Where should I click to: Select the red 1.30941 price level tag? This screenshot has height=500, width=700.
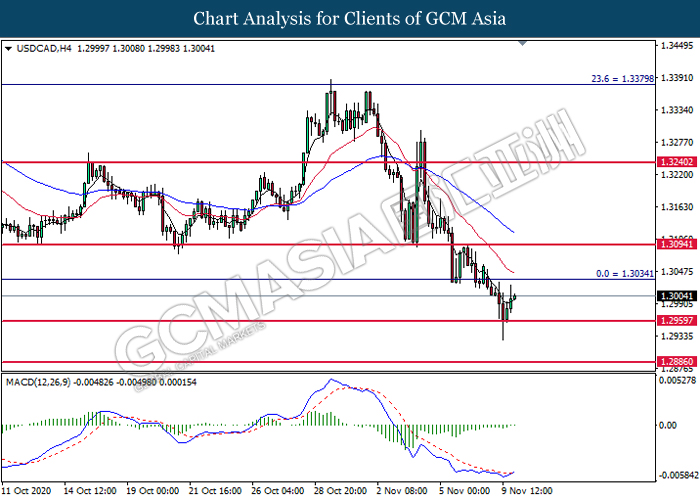677,244
